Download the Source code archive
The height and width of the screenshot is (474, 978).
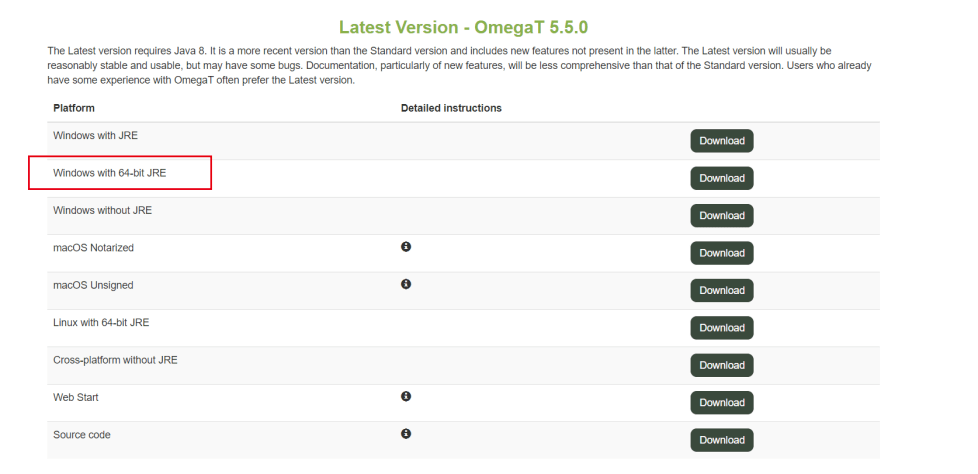click(722, 440)
